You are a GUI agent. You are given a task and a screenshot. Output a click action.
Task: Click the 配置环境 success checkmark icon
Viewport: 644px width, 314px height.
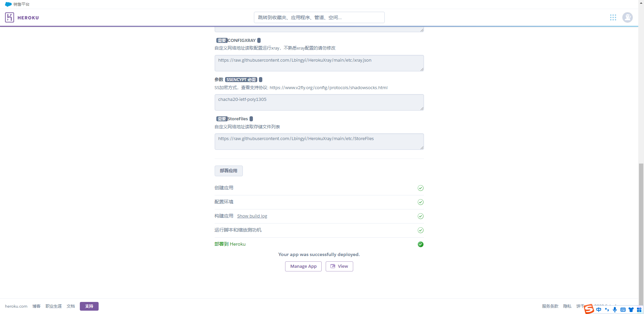pyautogui.click(x=421, y=202)
